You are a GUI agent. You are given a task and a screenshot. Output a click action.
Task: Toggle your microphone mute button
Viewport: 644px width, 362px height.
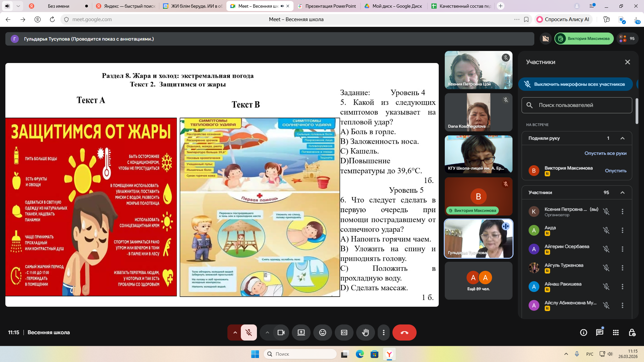(x=249, y=333)
